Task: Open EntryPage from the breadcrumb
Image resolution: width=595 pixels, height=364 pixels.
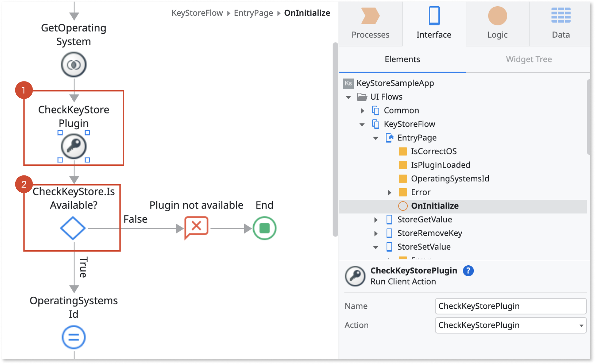Action: coord(253,13)
